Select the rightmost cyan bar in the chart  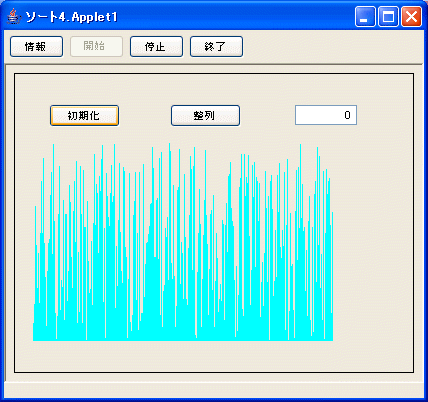coord(332,277)
